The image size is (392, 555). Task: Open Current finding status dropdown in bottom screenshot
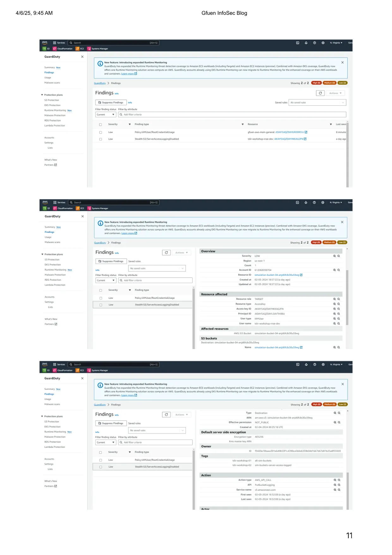click(106, 442)
